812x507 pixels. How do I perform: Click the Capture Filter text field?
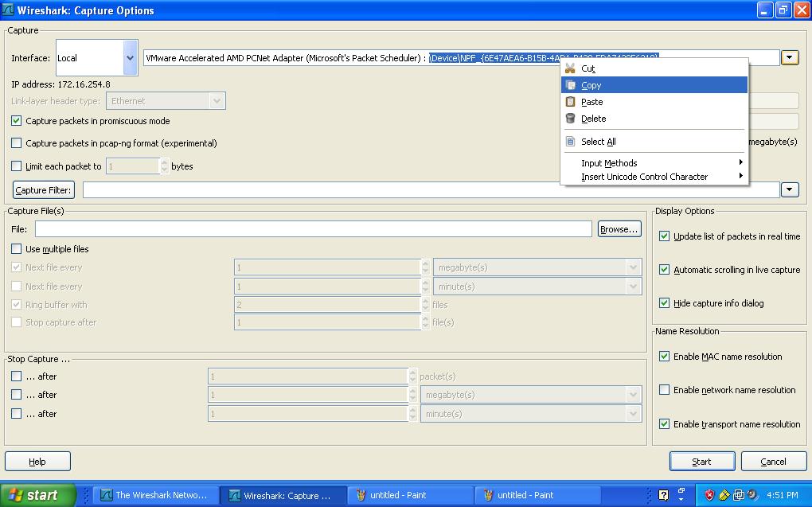[431, 190]
